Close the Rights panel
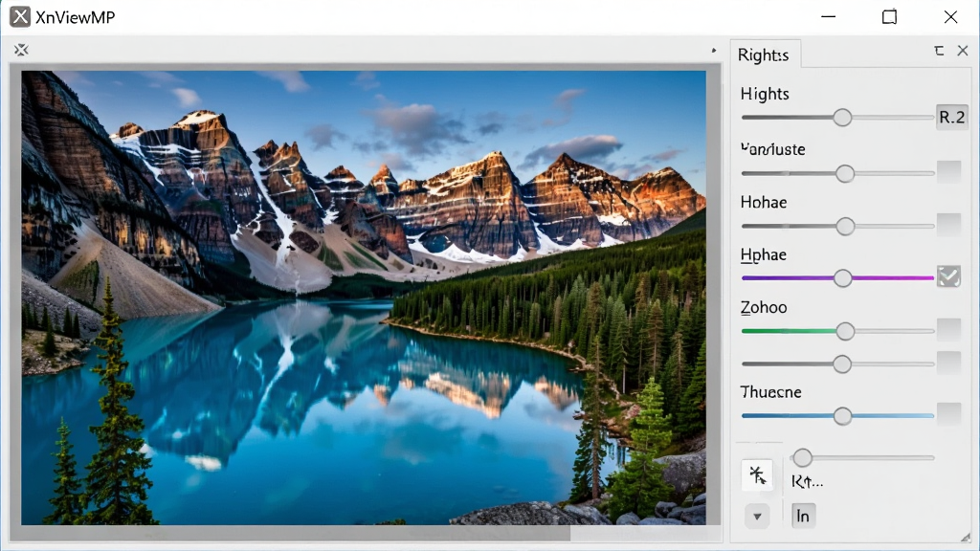This screenshot has width=980, height=551. coord(963,51)
